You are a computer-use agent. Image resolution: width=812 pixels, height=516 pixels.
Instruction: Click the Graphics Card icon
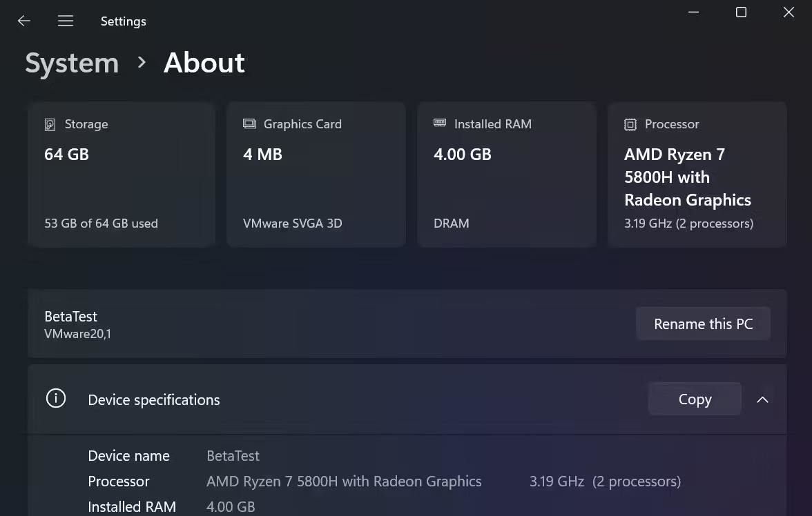click(x=249, y=123)
